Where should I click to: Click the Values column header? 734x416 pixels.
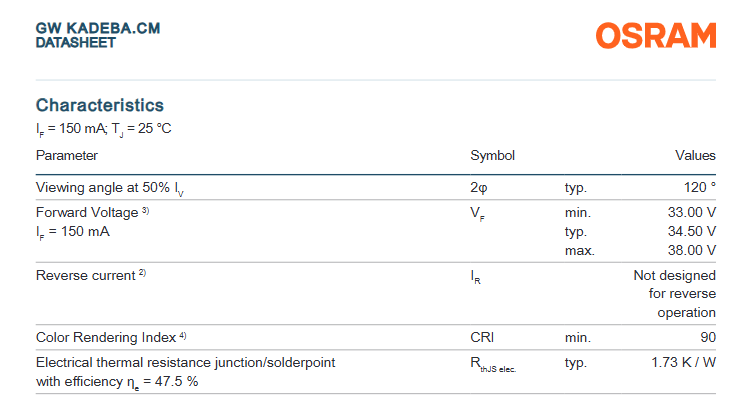coord(695,155)
